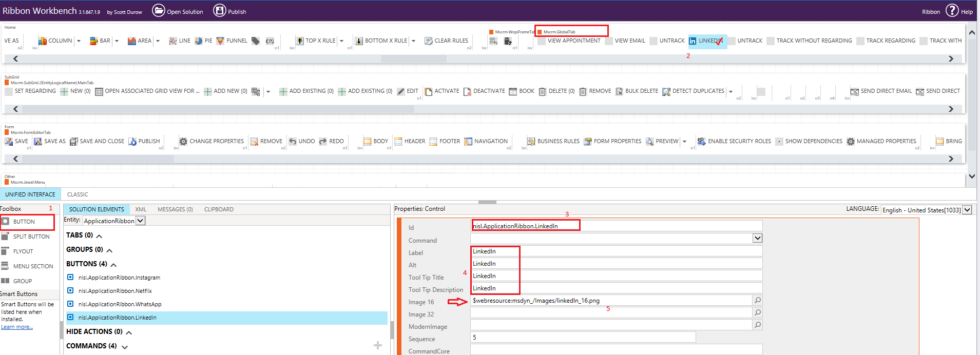
Task: Click the Learn more link
Action: 17,327
